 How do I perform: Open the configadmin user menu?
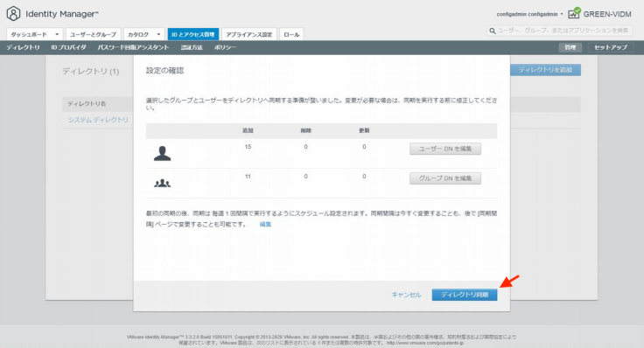(x=529, y=14)
